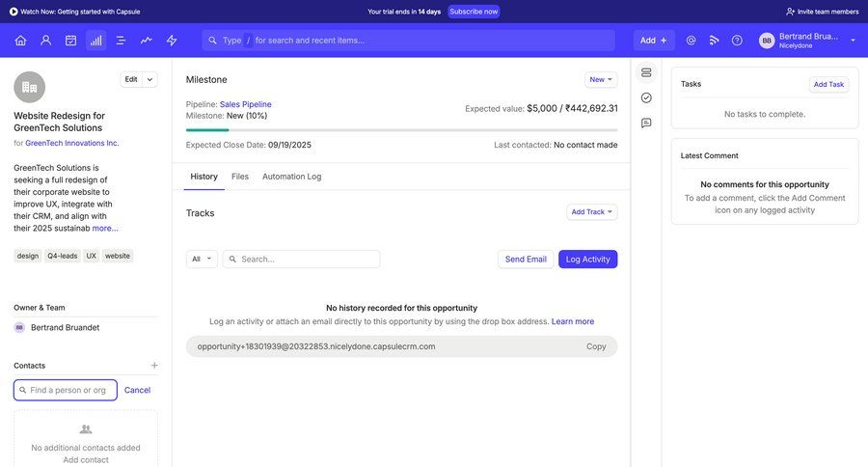
Task: Click the Find a person or org field
Action: [x=66, y=390]
